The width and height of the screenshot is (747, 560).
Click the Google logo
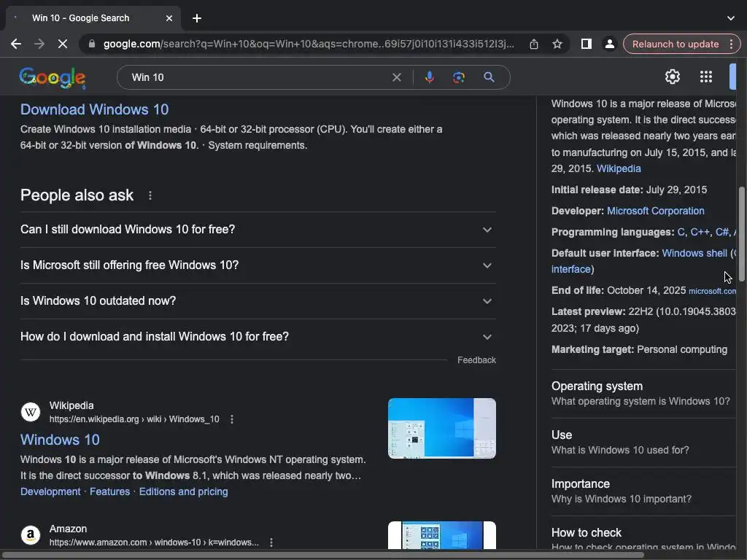tap(53, 77)
